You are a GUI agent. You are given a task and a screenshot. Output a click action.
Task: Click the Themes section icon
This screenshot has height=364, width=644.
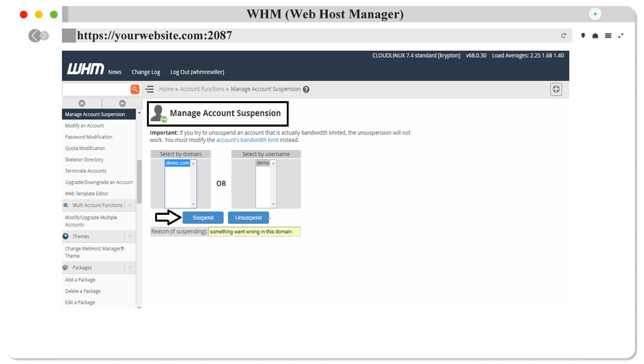click(65, 236)
